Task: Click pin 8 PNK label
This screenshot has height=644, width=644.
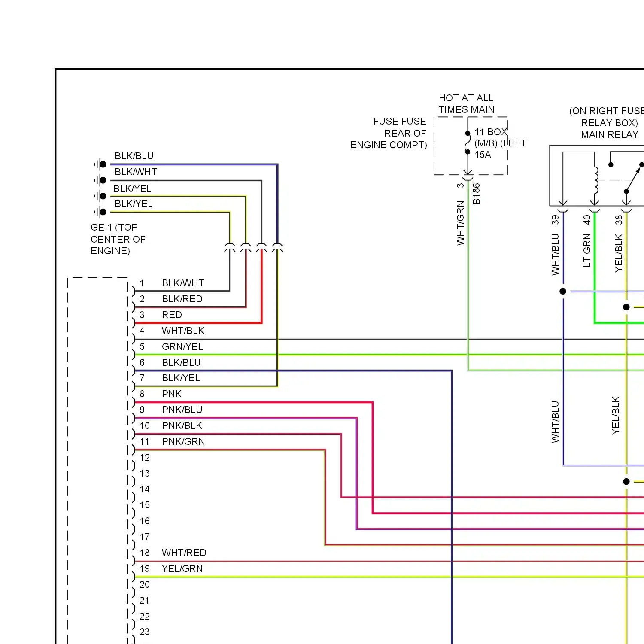Action: pyautogui.click(x=172, y=394)
